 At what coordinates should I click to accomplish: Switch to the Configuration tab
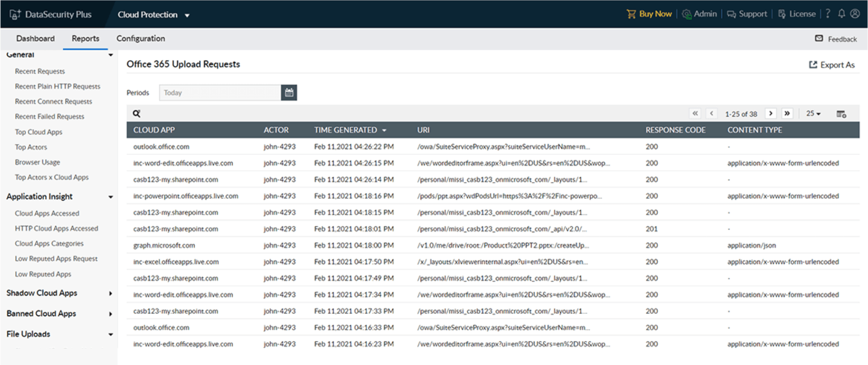pyautogui.click(x=141, y=39)
